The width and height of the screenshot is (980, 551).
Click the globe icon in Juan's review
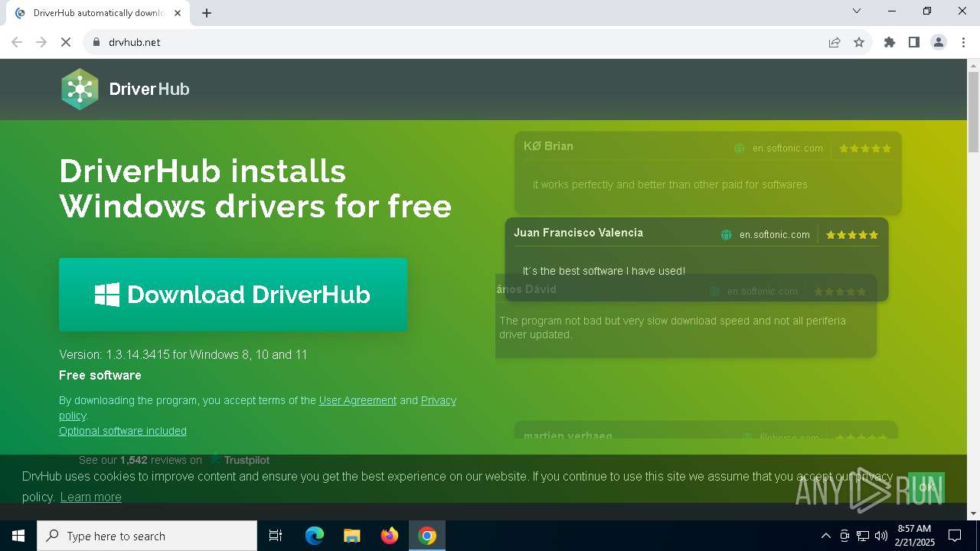tap(727, 235)
